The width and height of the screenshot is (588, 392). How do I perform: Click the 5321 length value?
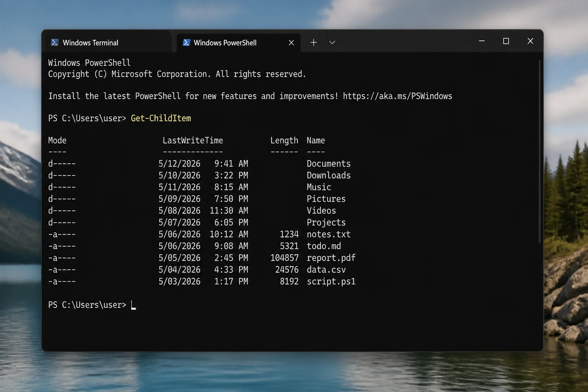tap(289, 246)
